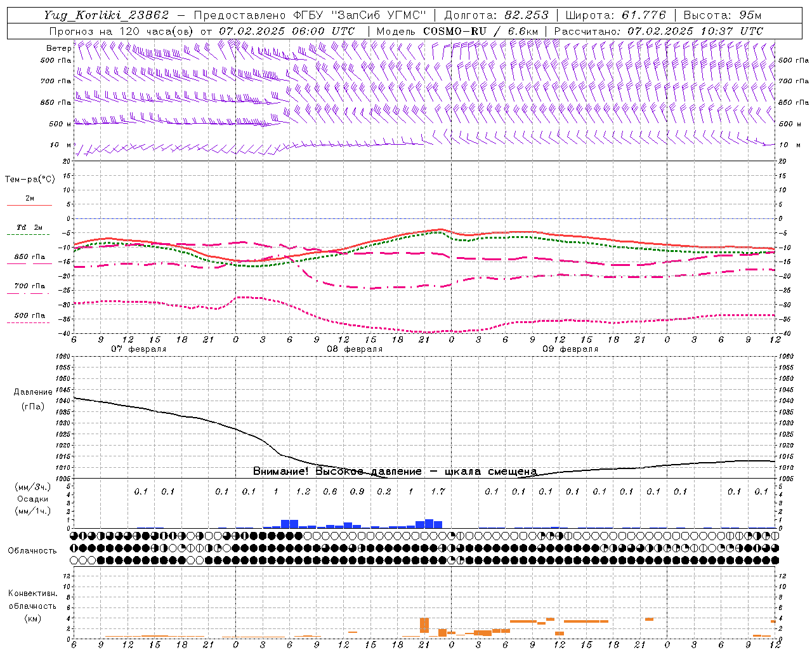Click the 08 февраля date label
Screen dimensions: 812x650
tap(355, 349)
